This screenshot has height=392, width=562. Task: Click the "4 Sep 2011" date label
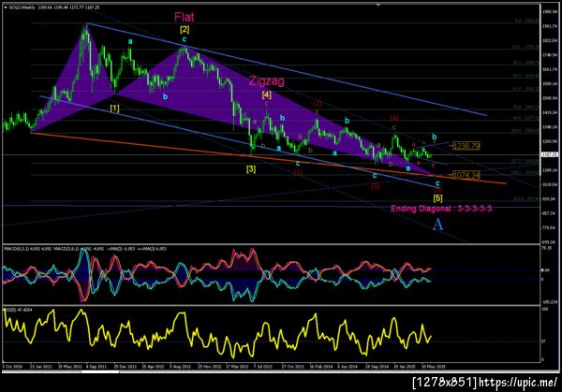click(x=96, y=367)
